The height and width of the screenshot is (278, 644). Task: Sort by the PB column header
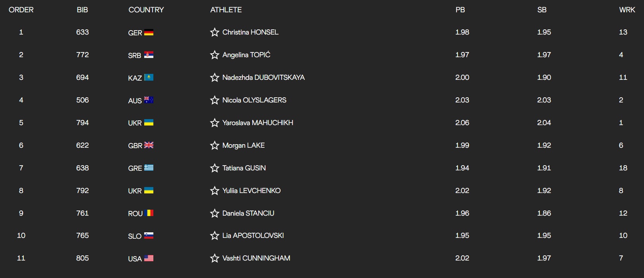click(460, 10)
